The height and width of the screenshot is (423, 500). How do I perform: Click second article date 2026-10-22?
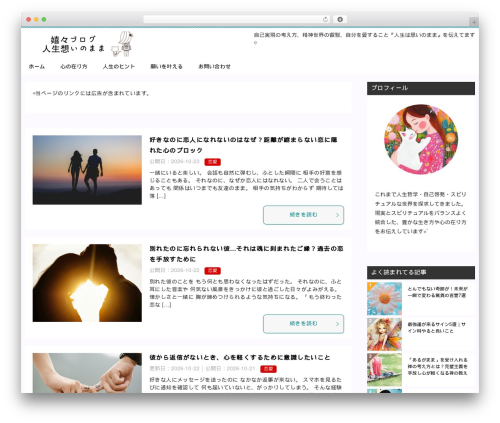coord(185,270)
